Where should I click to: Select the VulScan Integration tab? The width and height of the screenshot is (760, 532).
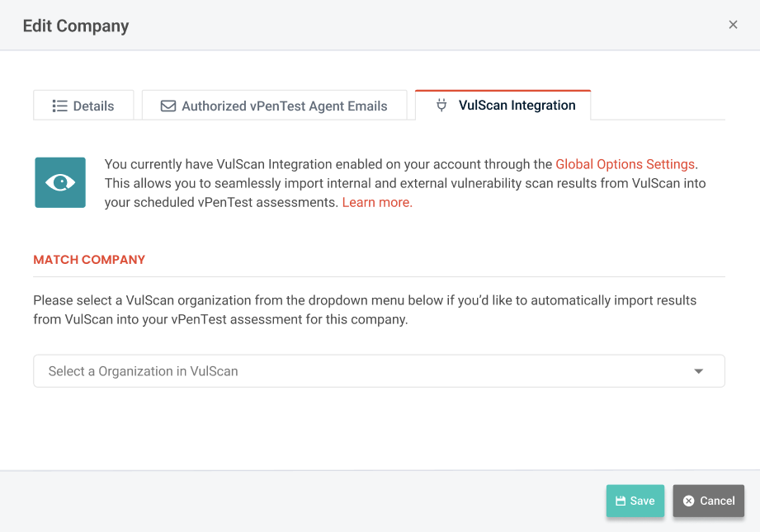(x=503, y=105)
